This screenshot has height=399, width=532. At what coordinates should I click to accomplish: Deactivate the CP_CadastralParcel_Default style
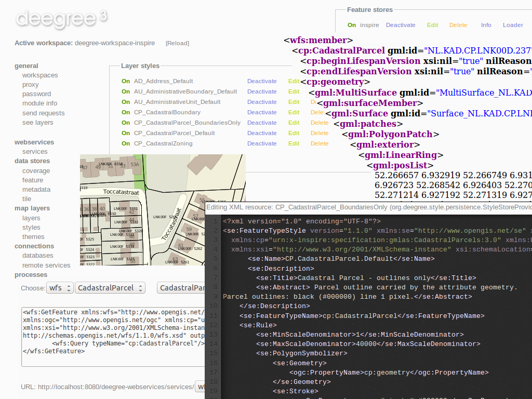tap(262, 133)
